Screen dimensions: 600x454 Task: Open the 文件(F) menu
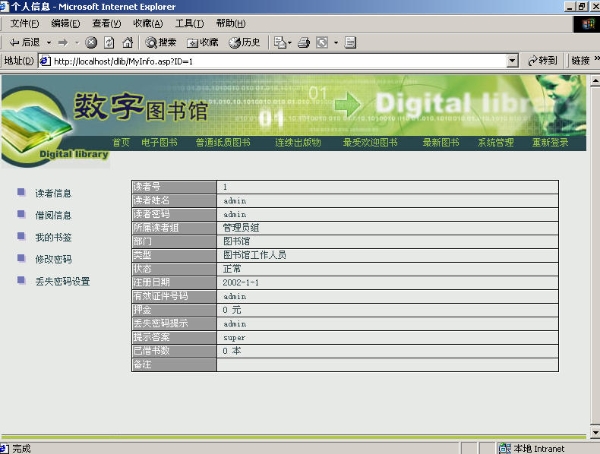coord(25,23)
